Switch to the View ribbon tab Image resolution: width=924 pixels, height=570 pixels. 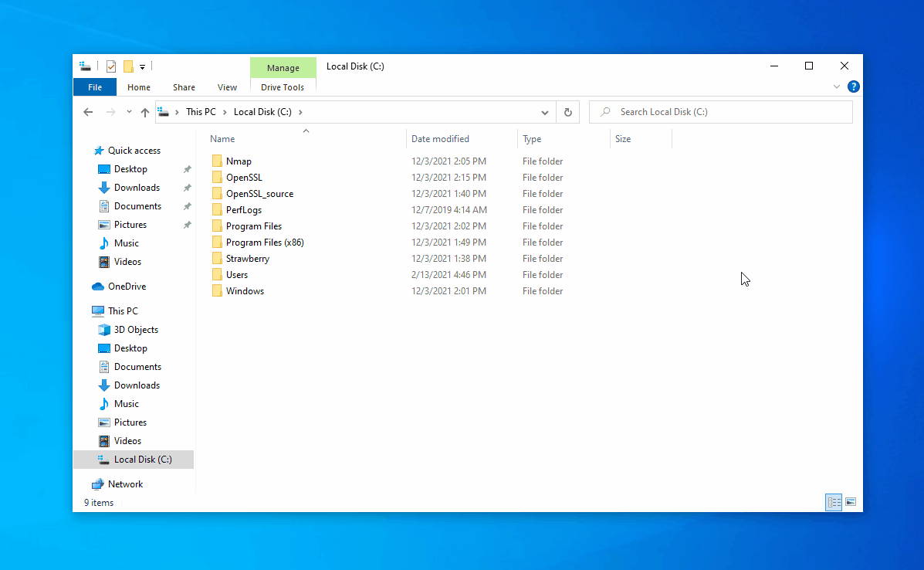point(227,87)
